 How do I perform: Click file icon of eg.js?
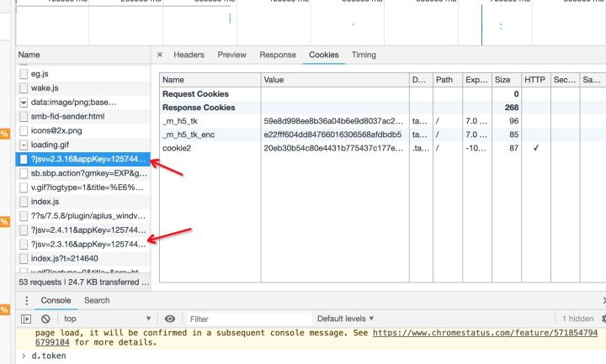click(24, 74)
